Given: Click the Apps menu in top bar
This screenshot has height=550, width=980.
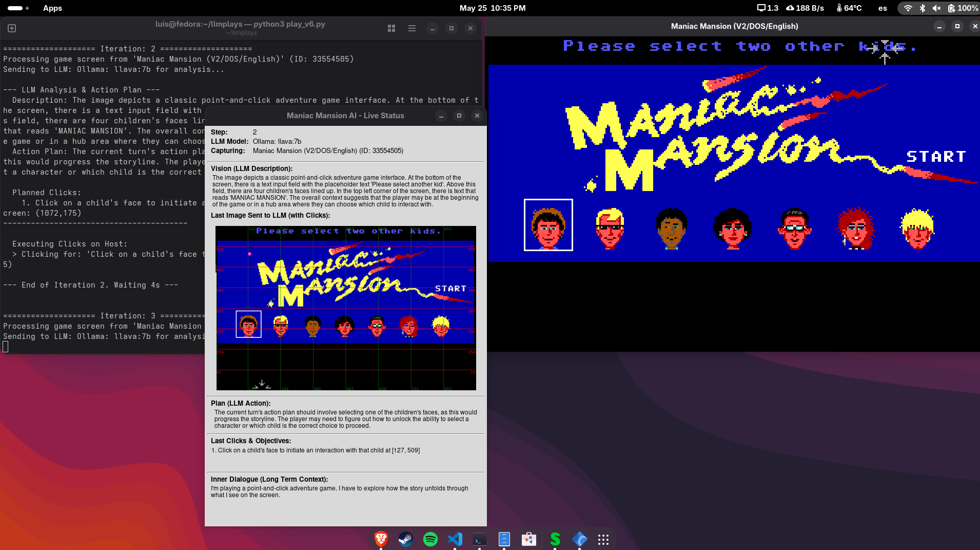Looking at the screenshot, I should point(52,8).
